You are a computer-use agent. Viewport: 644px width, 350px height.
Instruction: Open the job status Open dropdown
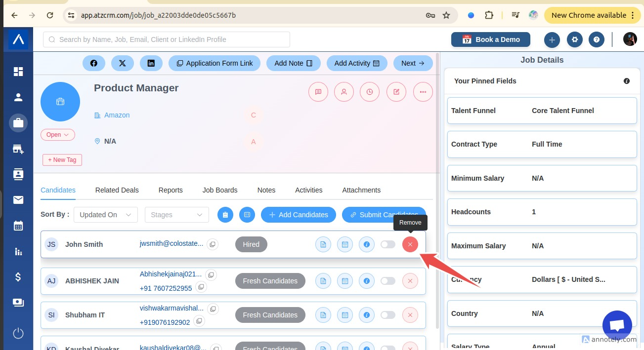[x=58, y=135]
